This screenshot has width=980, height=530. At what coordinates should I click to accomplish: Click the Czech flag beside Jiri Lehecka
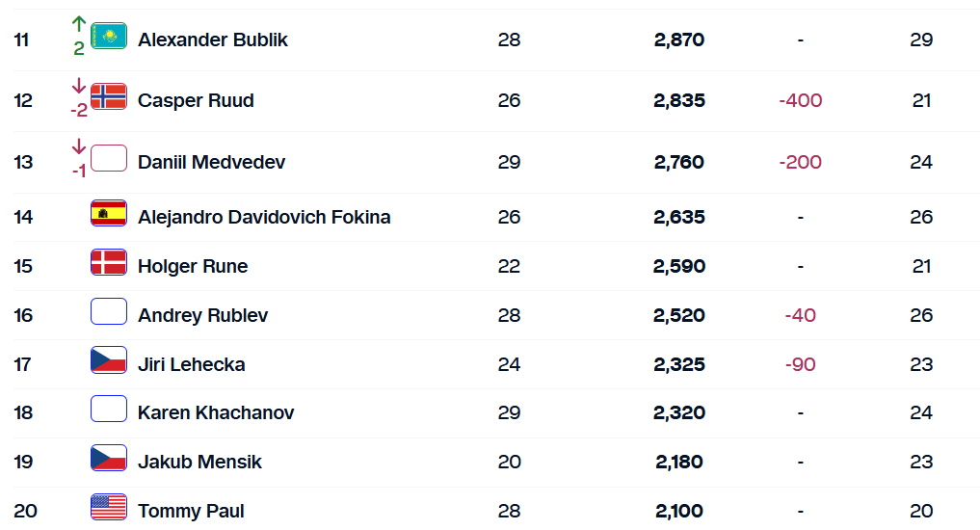[x=109, y=360]
